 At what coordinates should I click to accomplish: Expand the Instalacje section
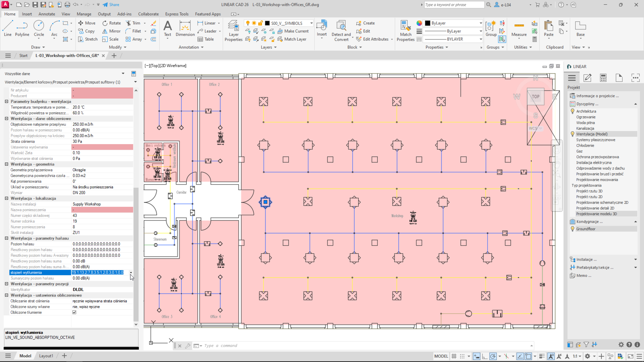(635, 260)
